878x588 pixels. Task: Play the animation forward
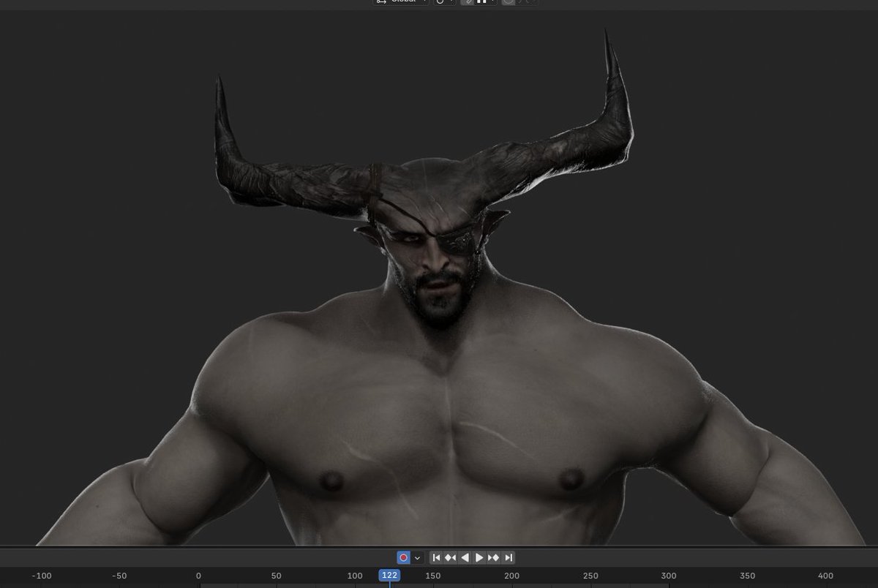(x=479, y=557)
